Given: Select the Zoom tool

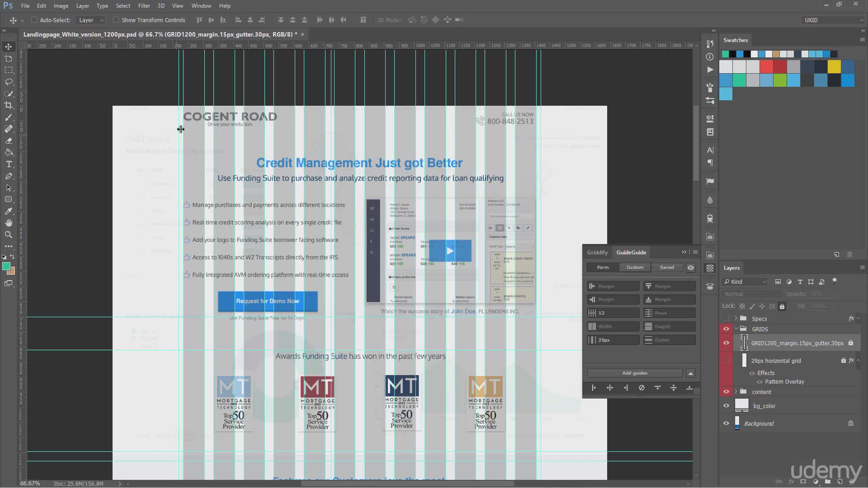Looking at the screenshot, I should point(9,235).
